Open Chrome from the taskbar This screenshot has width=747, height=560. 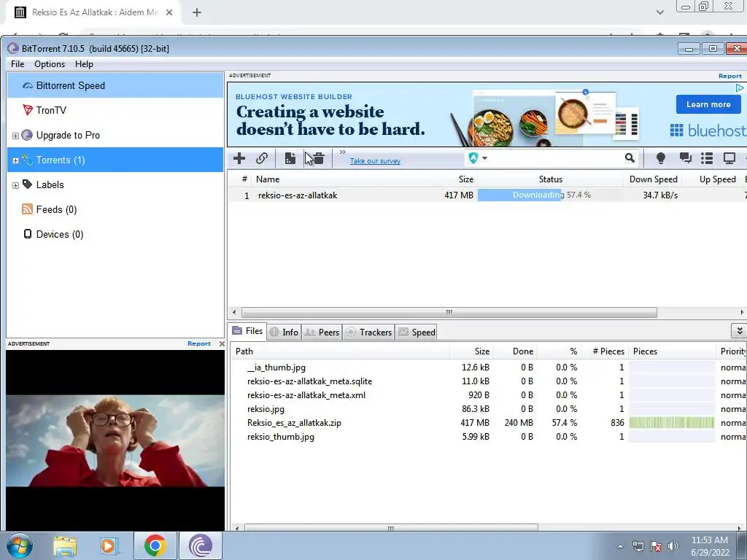155,545
